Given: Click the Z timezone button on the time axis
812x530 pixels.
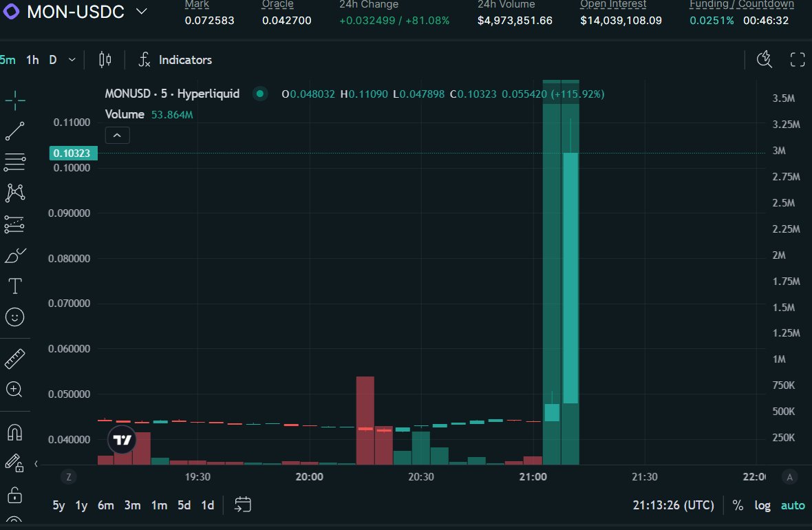Looking at the screenshot, I should [69, 477].
